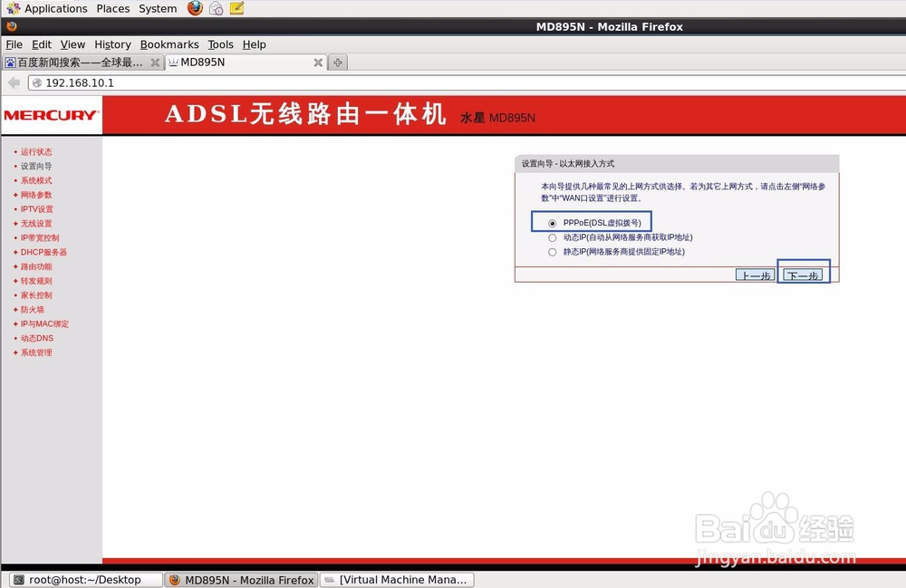Viewport: 906px width, 588px height.
Task: Open the notes icon in top panel
Action: click(x=236, y=8)
